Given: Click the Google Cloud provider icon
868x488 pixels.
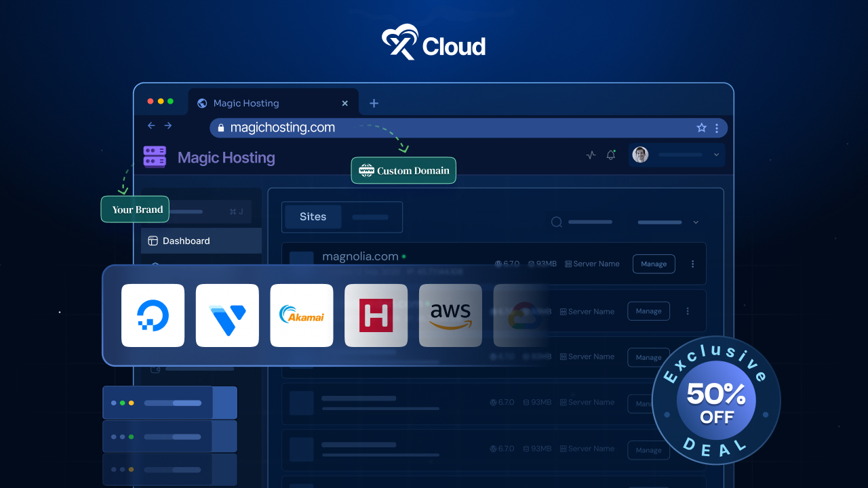Looking at the screenshot, I should [521, 315].
